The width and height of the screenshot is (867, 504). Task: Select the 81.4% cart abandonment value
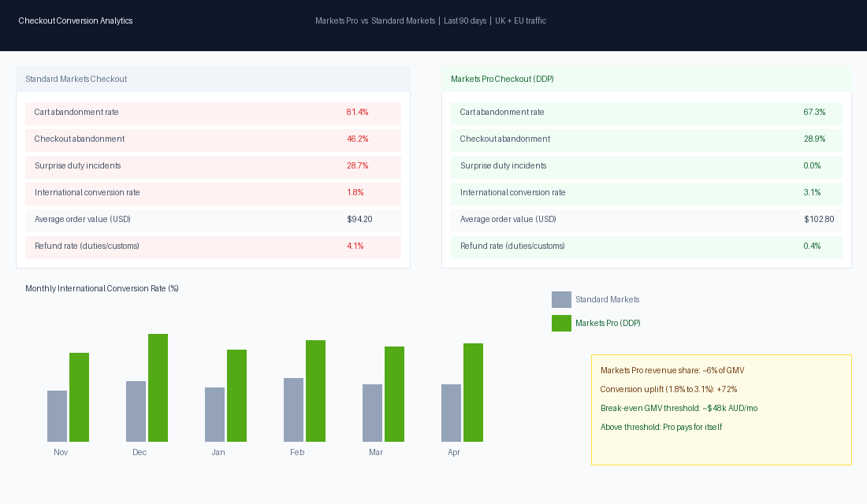coord(357,112)
